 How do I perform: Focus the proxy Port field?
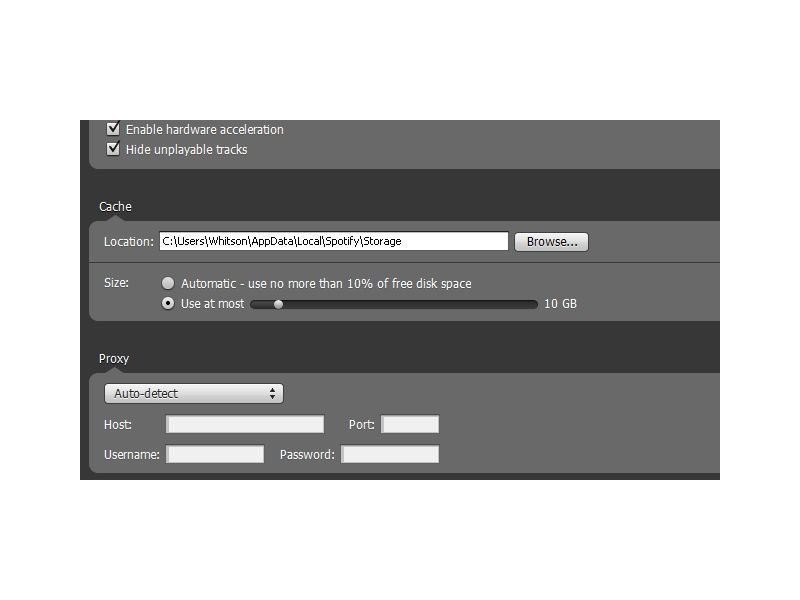coord(410,424)
